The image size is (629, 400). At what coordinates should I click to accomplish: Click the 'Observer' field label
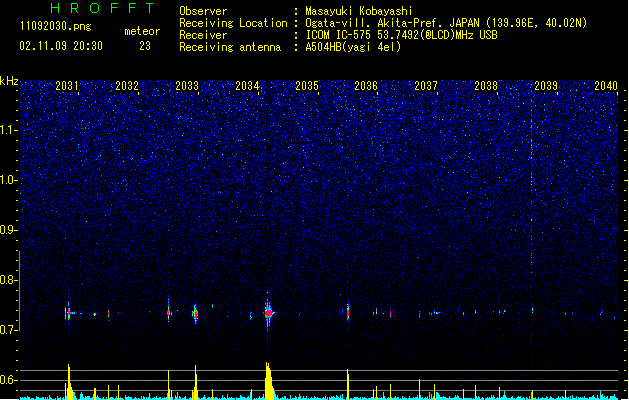(203, 11)
